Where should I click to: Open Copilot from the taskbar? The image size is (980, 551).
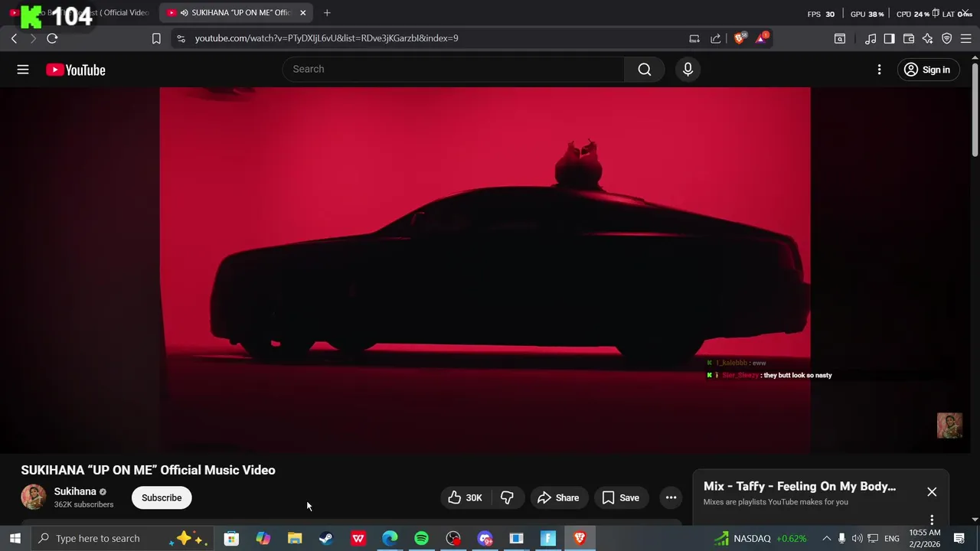tap(263, 538)
